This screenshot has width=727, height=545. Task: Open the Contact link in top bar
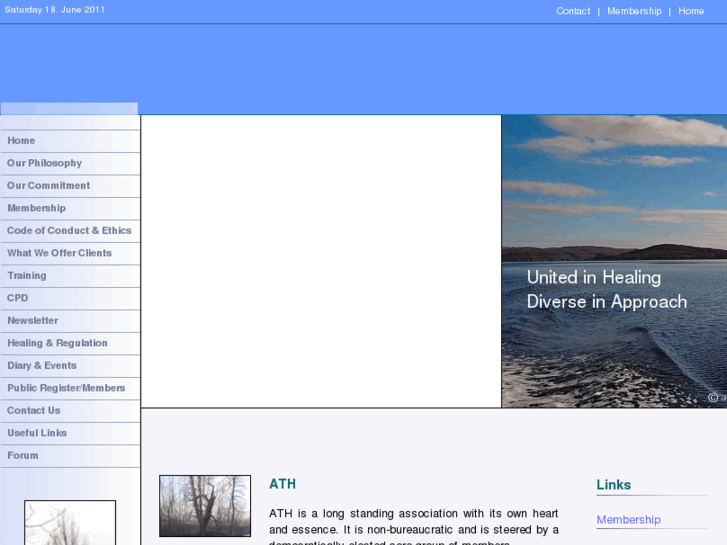click(573, 11)
